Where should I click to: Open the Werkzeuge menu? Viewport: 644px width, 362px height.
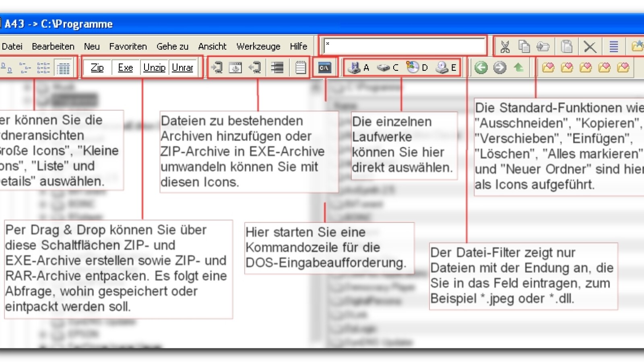[x=259, y=47]
